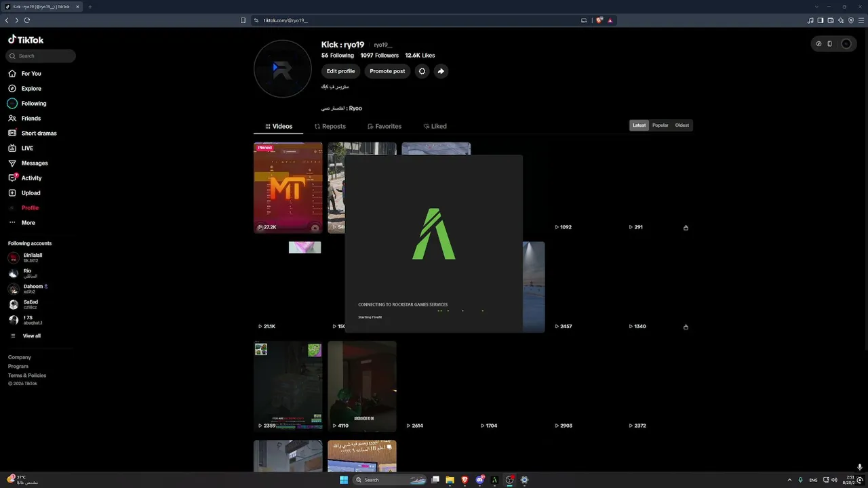The width and height of the screenshot is (868, 488).
Task: Click the Edit profile button
Action: [340, 71]
